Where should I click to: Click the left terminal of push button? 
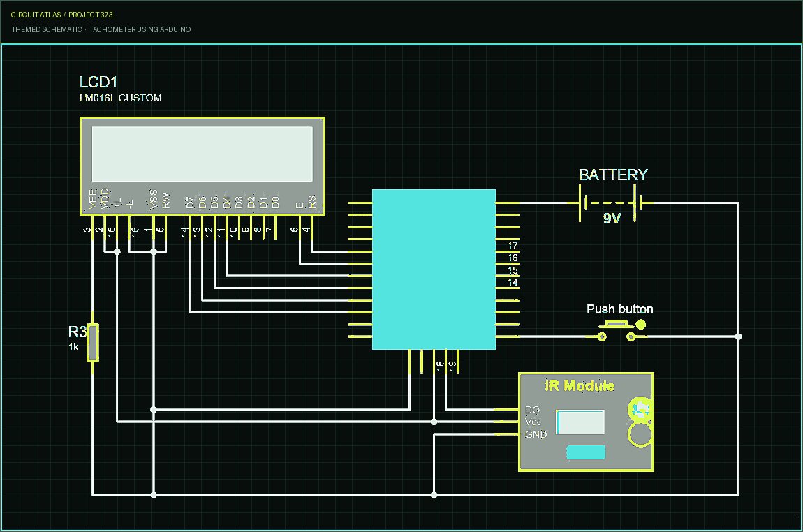point(602,337)
